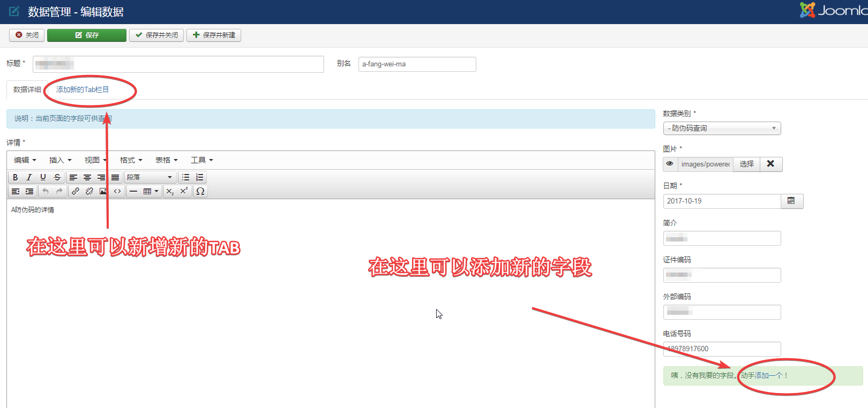
Task: Apply subscript formatting
Action: tap(170, 191)
